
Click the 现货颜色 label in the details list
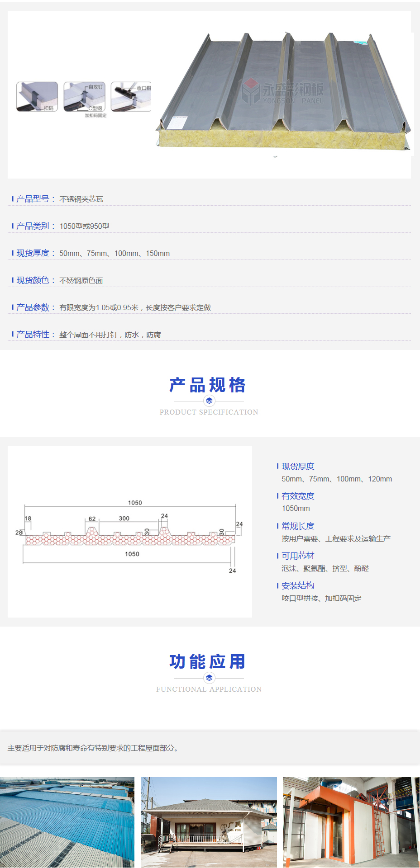(33, 280)
